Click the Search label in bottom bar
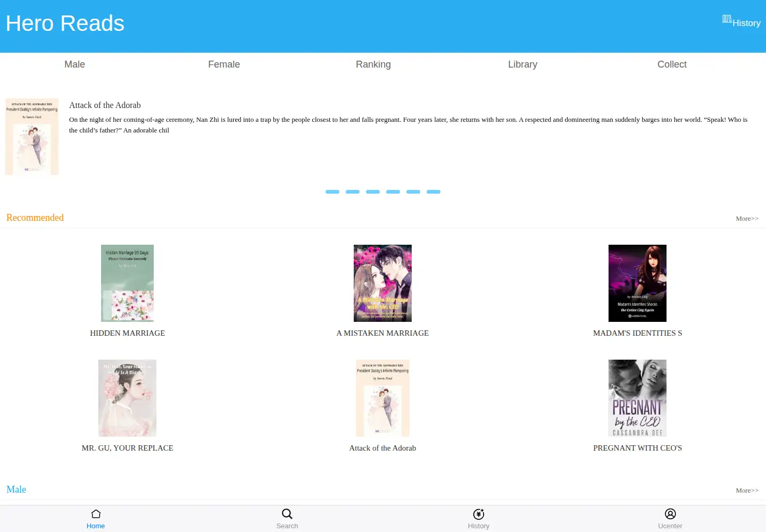Image resolution: width=766 pixels, height=532 pixels. 287,526
